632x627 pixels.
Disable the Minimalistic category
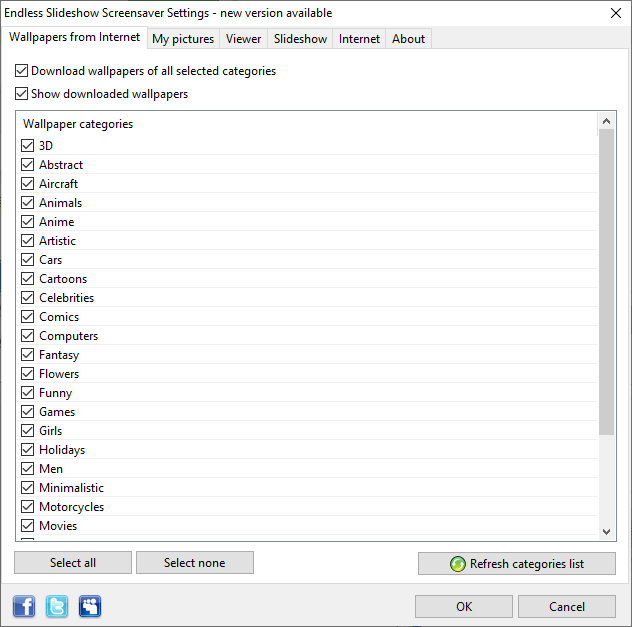pos(27,488)
